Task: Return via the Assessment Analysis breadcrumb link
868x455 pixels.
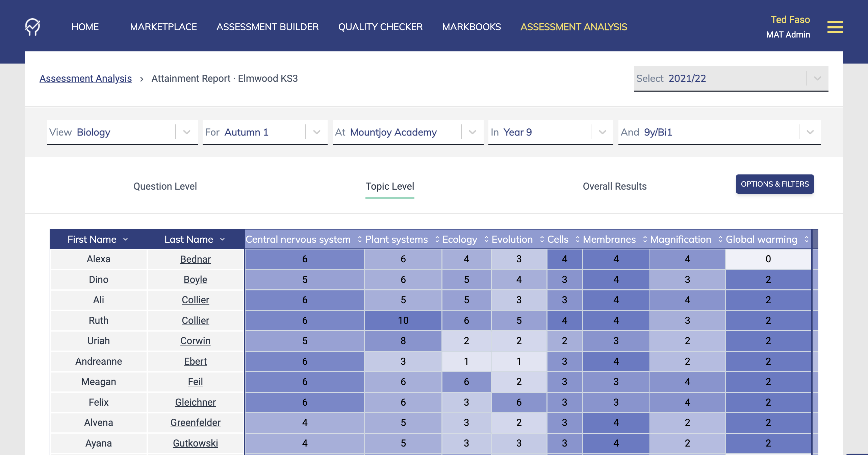Action: pos(85,78)
